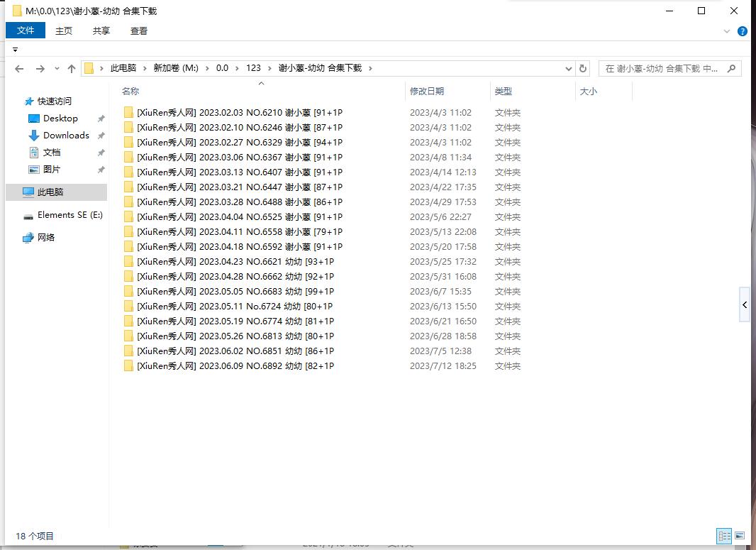This screenshot has width=756, height=550.
Task: Expand the breadcrumb chevron after 0.0
Action: 237,69
